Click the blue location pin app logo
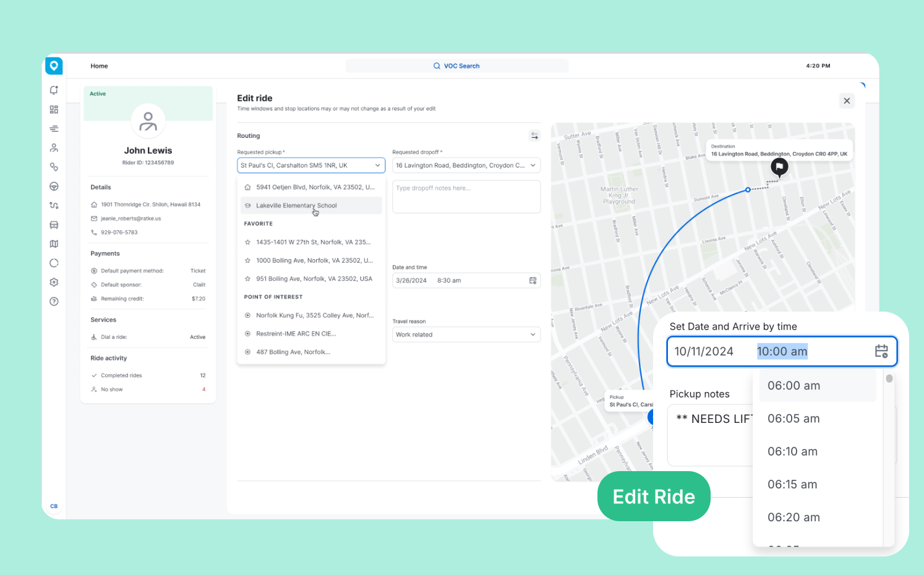924x575 pixels. pyautogui.click(x=54, y=65)
